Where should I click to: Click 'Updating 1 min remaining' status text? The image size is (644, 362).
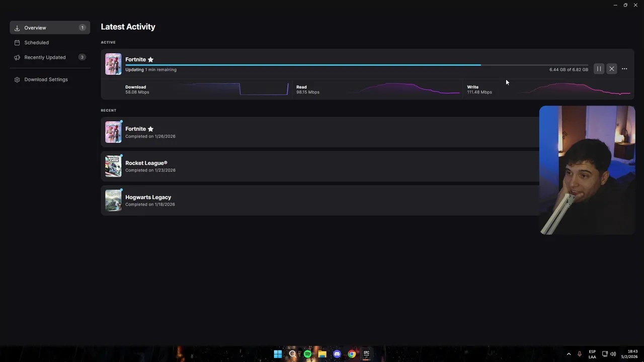(151, 69)
